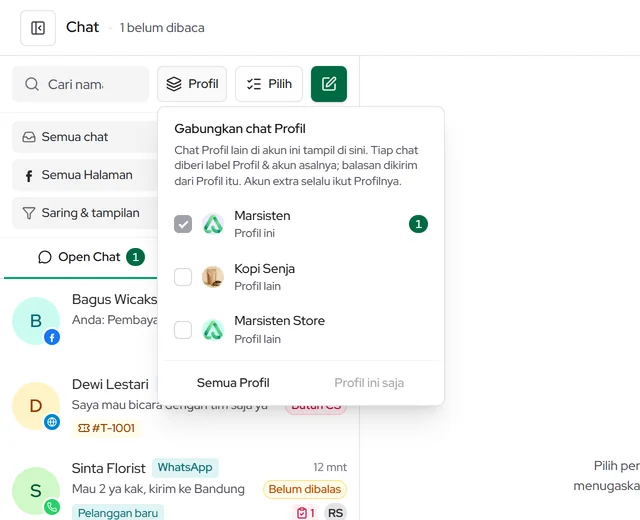Click the web globe badge on Dewi avatar

(52, 422)
